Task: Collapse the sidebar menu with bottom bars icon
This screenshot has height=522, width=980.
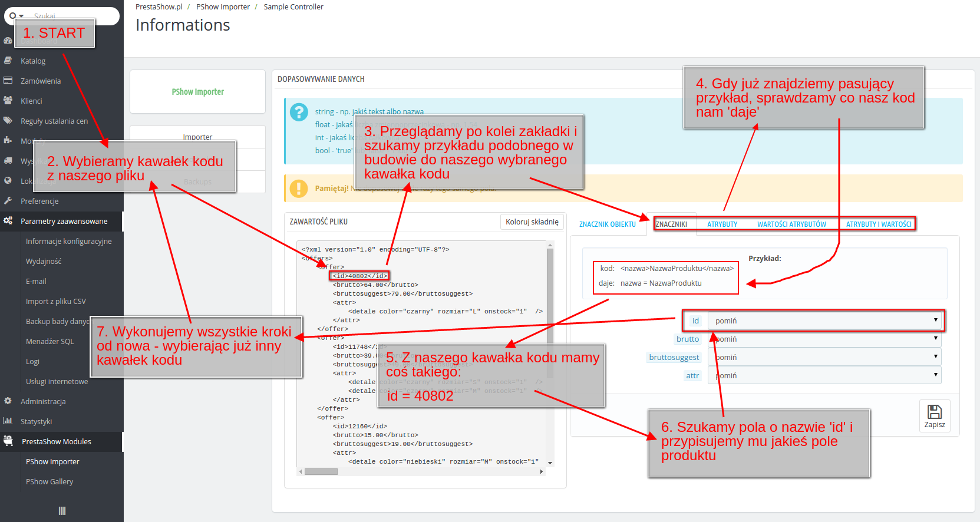Action: [62, 511]
